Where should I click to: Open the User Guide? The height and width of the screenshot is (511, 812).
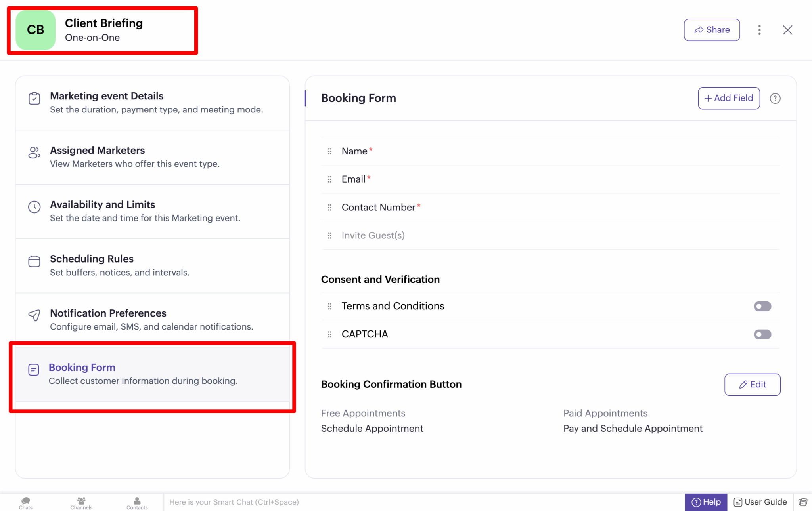[759, 502]
